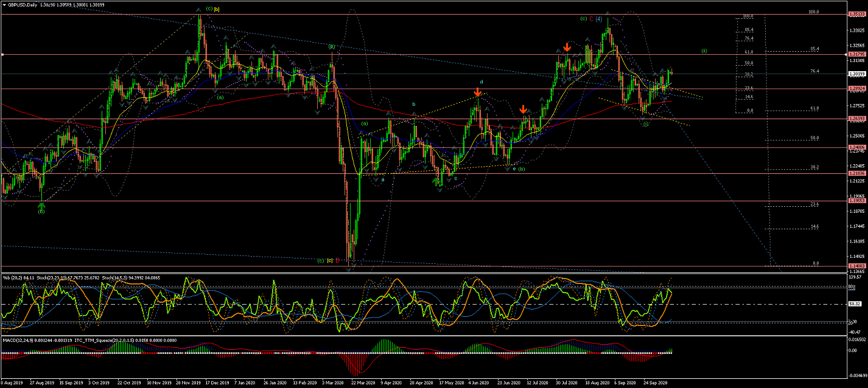Select the rightmost red down arrow marker
Image resolution: width=868 pixels, height=388 pixels.
(567, 47)
